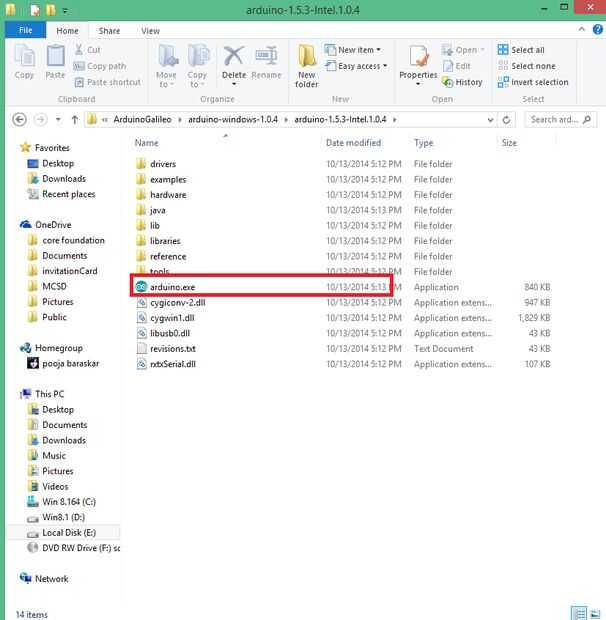Click Paste shortcut command
Screen dimensions: 606x620
point(108,82)
